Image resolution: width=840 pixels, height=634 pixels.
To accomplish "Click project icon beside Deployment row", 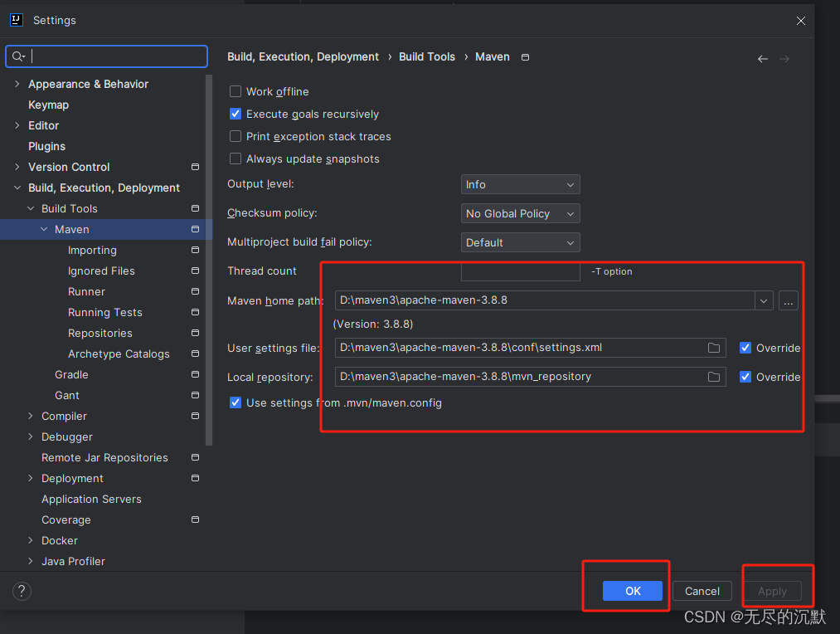I will point(195,478).
